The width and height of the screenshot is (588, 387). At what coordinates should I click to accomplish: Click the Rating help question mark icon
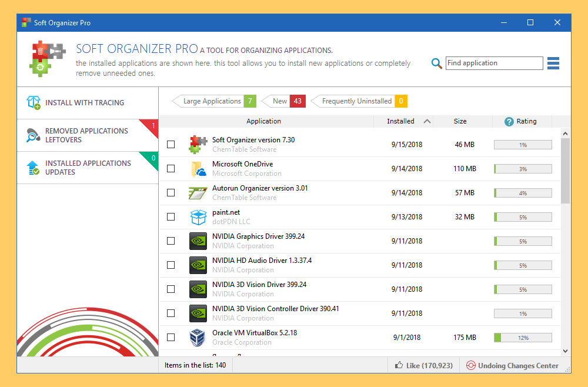coord(509,122)
